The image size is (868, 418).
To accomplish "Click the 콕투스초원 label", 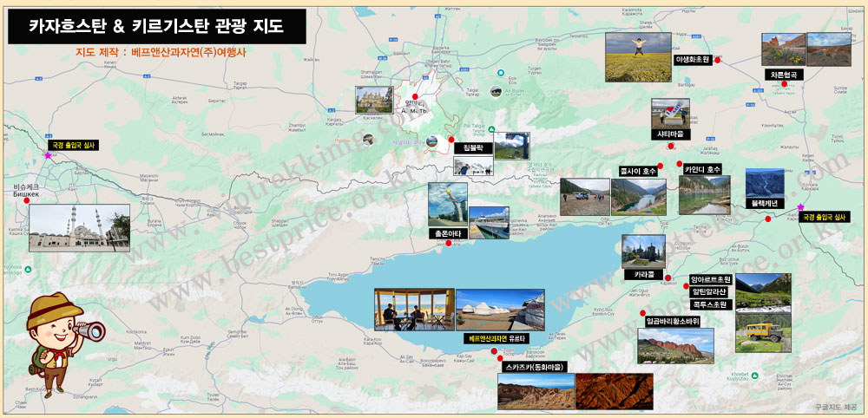I will click(x=712, y=304).
